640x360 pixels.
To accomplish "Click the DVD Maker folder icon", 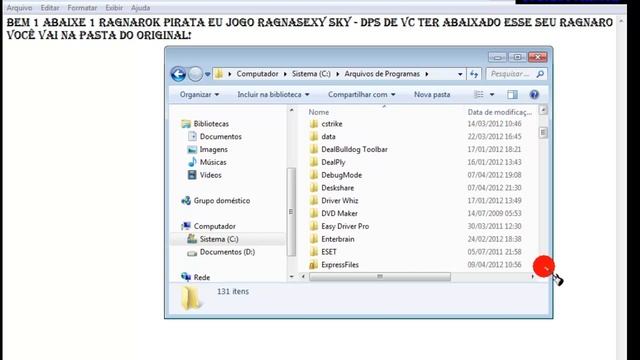I will tap(313, 213).
